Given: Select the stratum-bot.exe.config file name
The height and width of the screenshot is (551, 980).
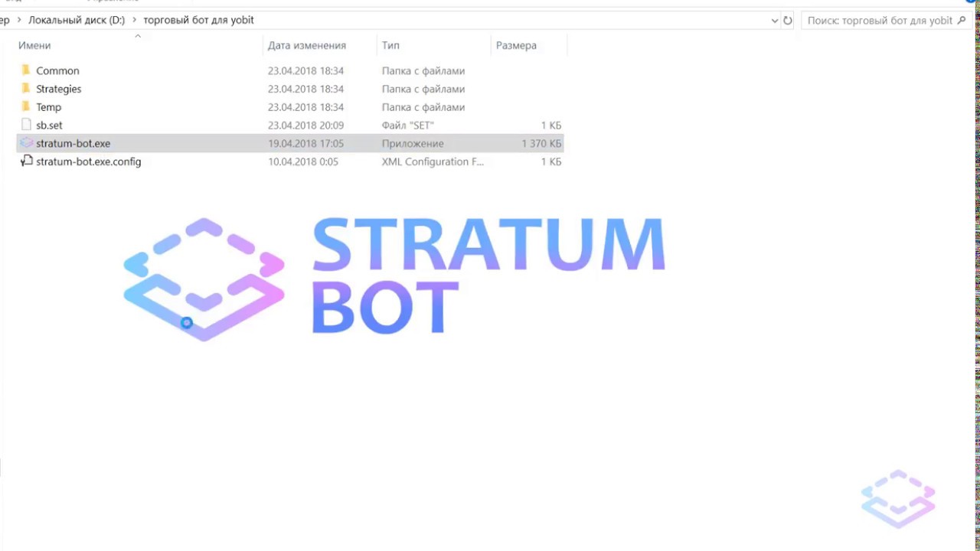Looking at the screenshot, I should click(x=88, y=161).
